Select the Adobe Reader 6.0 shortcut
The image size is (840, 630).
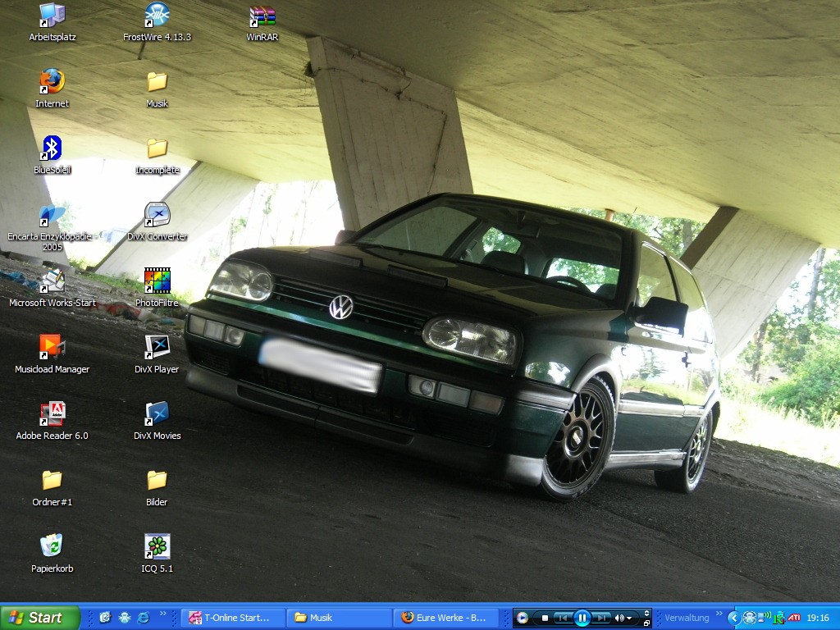pos(52,421)
